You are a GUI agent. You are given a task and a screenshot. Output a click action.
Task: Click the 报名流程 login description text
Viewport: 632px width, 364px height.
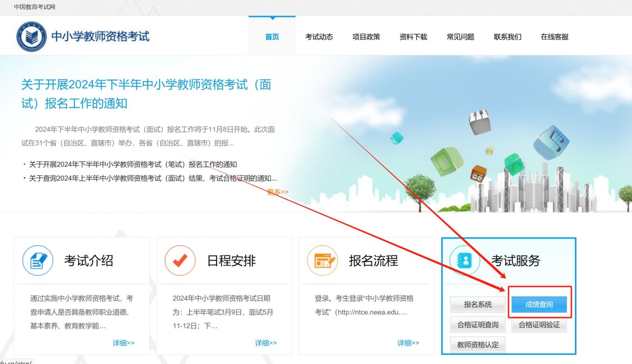(364, 305)
